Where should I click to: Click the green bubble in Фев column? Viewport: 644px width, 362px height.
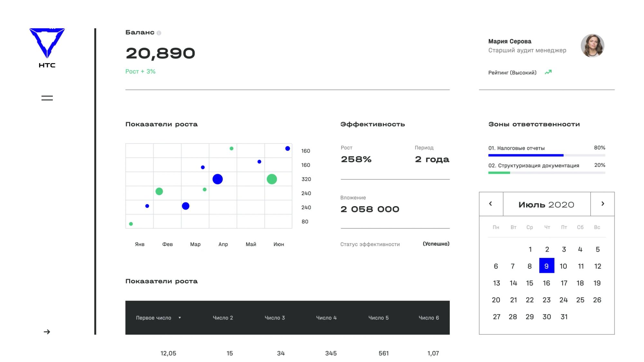(159, 191)
